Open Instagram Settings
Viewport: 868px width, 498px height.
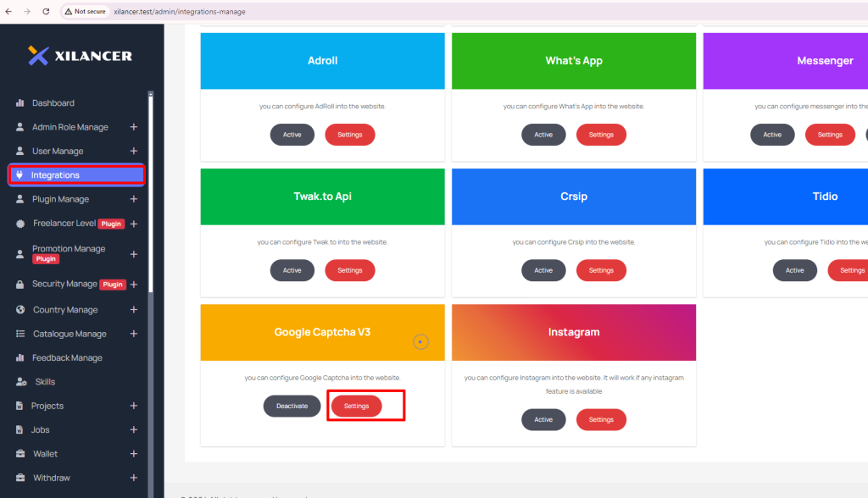[601, 419]
